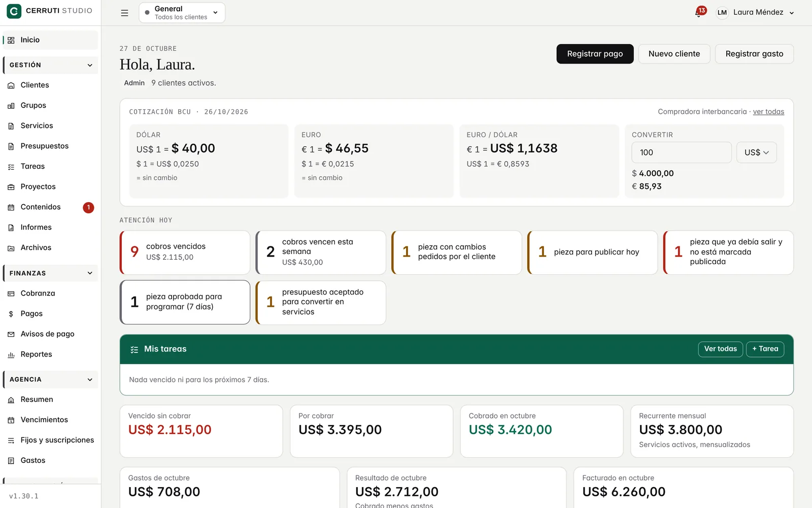
Task: Open presupuesto aceptado para convertir card
Action: pos(321,302)
